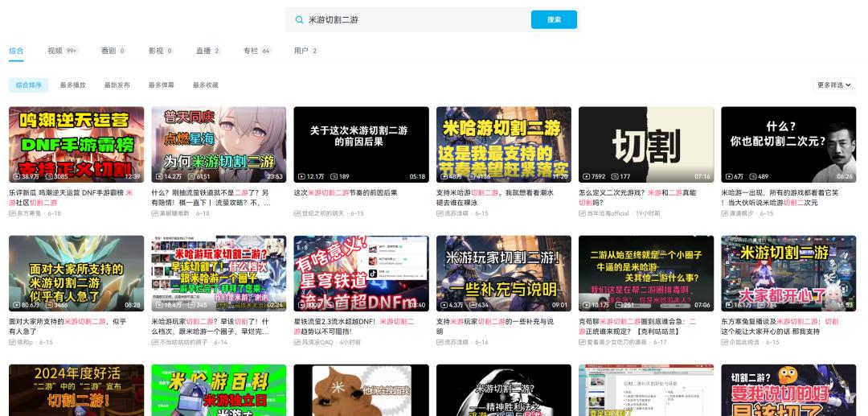
Task: Click the UP icon beside 依和p
Action: pos(12,342)
